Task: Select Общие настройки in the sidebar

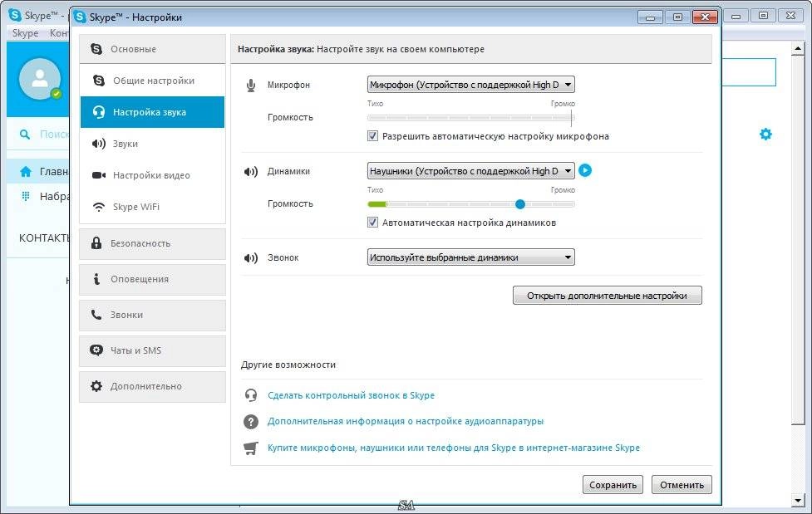Action: click(152, 81)
